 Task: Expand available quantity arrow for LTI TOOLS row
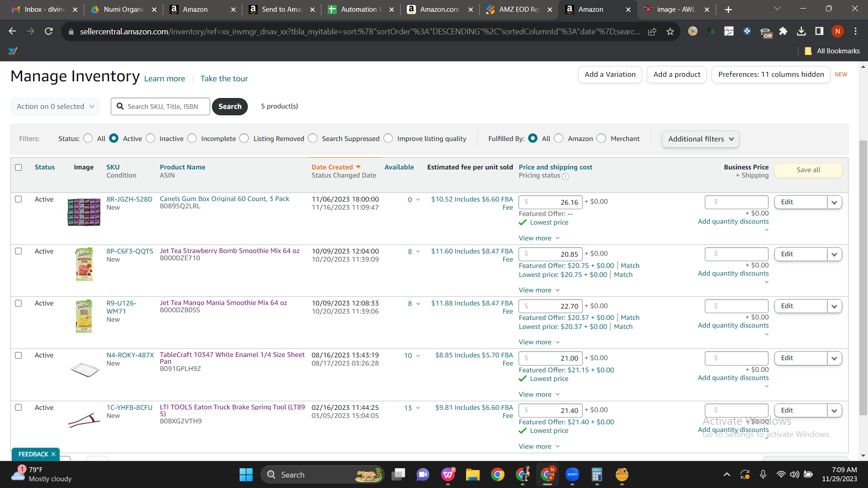pos(418,408)
